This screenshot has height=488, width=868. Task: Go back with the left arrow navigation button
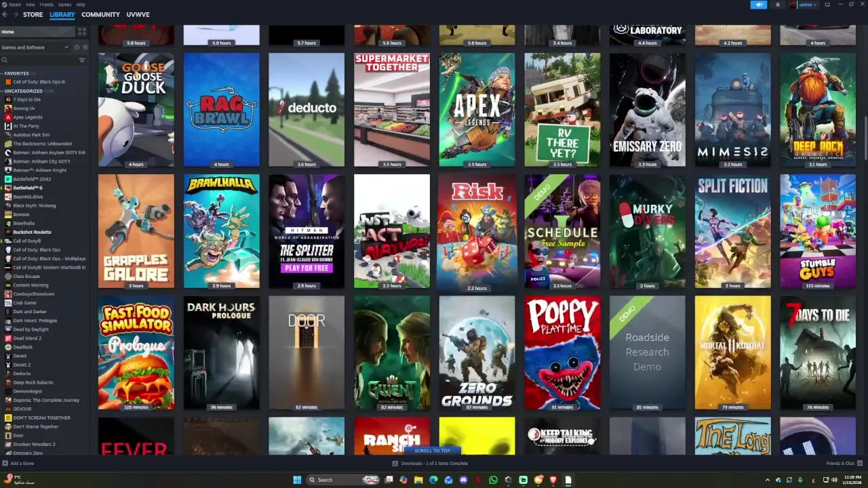5,14
